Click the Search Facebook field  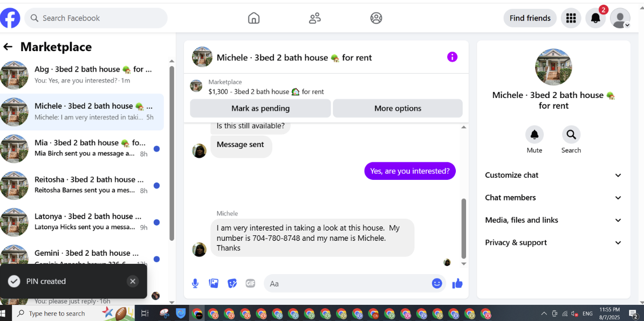[96, 18]
